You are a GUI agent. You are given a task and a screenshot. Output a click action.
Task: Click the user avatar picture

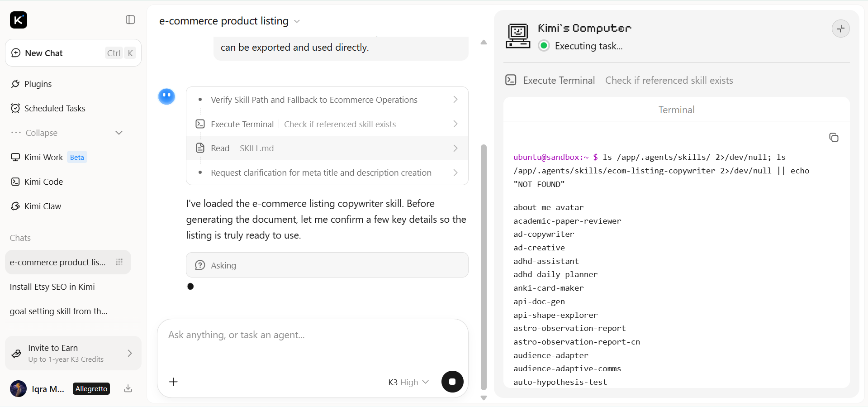click(x=18, y=389)
